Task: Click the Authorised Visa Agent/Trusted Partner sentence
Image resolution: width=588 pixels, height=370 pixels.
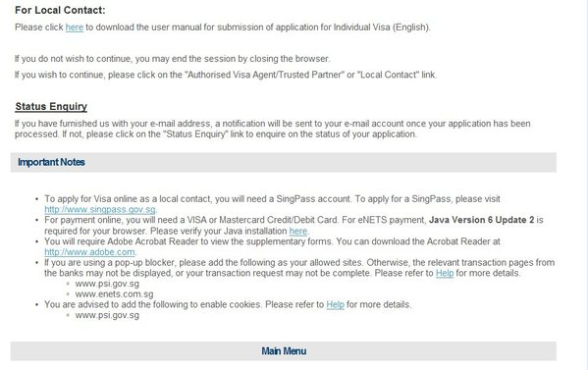Action: pos(226,75)
